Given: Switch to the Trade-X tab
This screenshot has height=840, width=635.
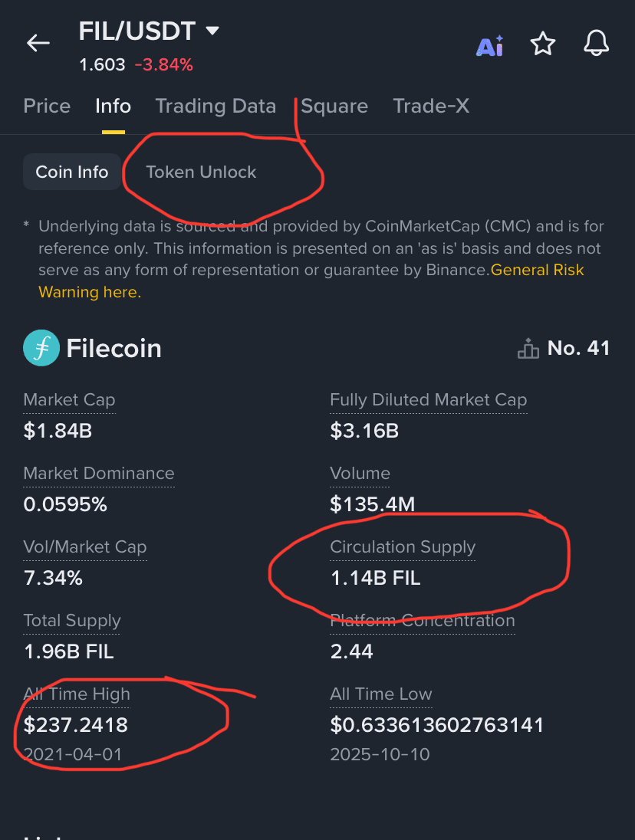Looking at the screenshot, I should (431, 106).
